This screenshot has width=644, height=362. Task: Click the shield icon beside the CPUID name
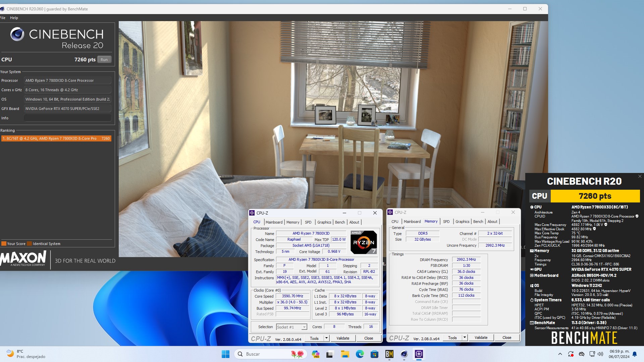pos(637,216)
